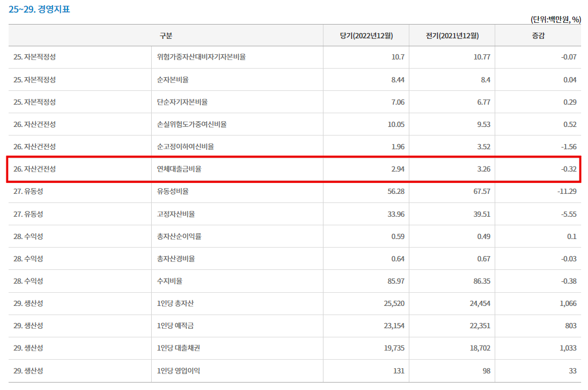
Task: Click the 10.05 value in 손실위험도가중여신비율 row
Action: [x=396, y=125]
